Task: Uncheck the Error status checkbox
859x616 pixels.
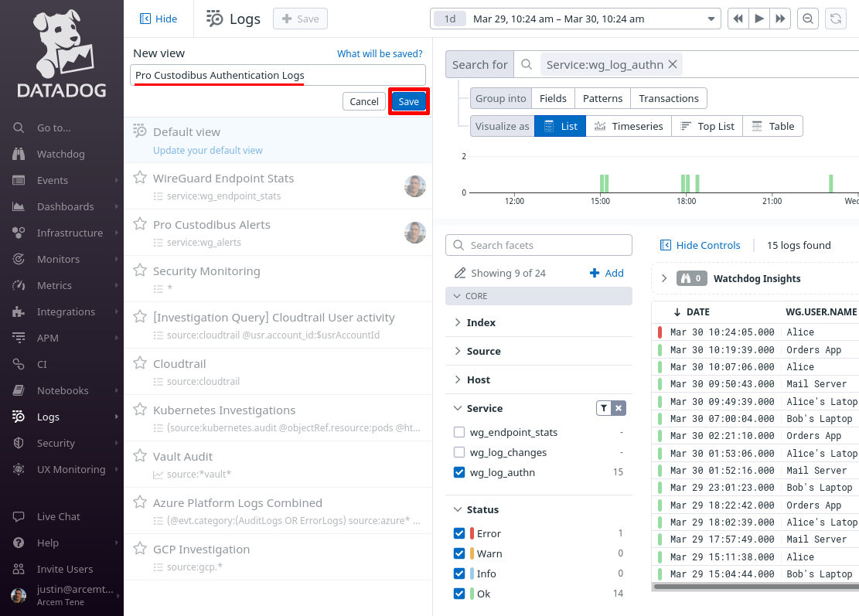Action: coord(459,533)
